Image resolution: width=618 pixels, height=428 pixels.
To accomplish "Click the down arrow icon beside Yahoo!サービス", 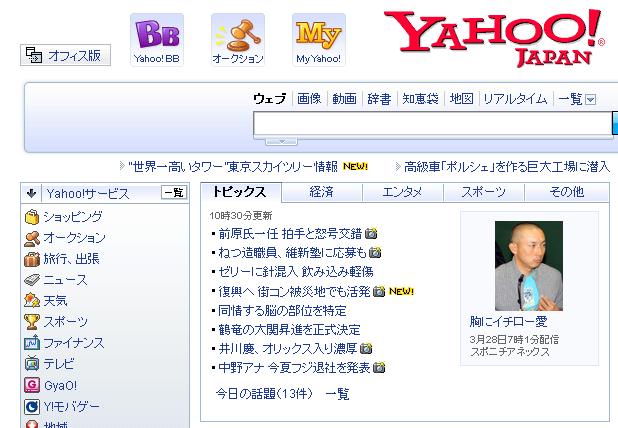I will tap(31, 193).
